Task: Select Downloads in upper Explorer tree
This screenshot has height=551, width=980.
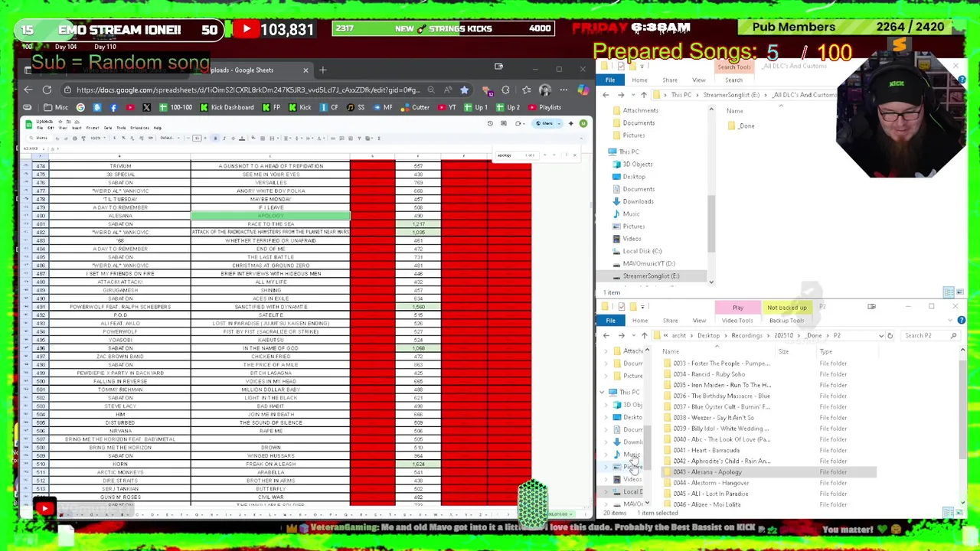Action: [638, 201]
